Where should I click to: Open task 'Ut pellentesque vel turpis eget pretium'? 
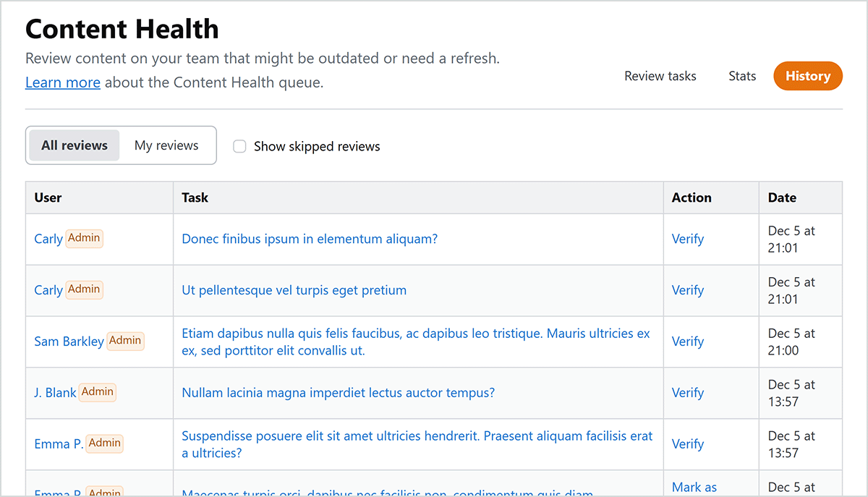point(294,290)
